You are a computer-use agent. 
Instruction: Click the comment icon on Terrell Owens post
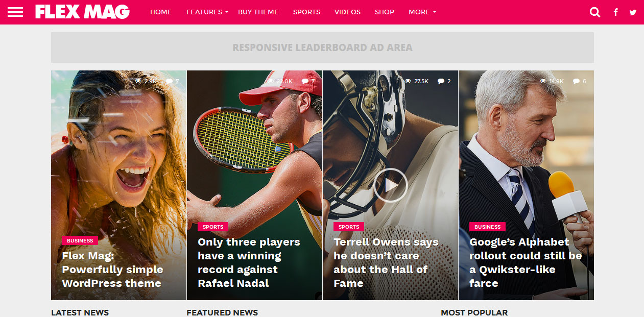[441, 81]
